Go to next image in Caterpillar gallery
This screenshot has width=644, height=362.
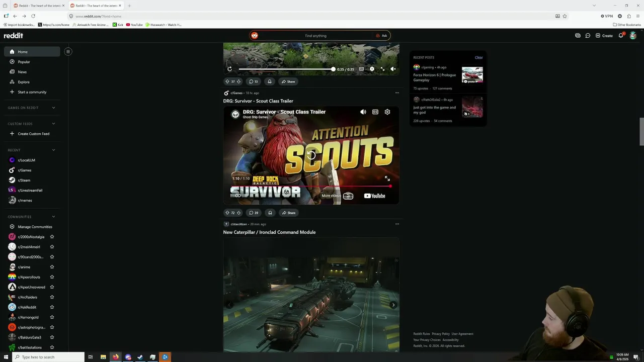pyautogui.click(x=393, y=305)
